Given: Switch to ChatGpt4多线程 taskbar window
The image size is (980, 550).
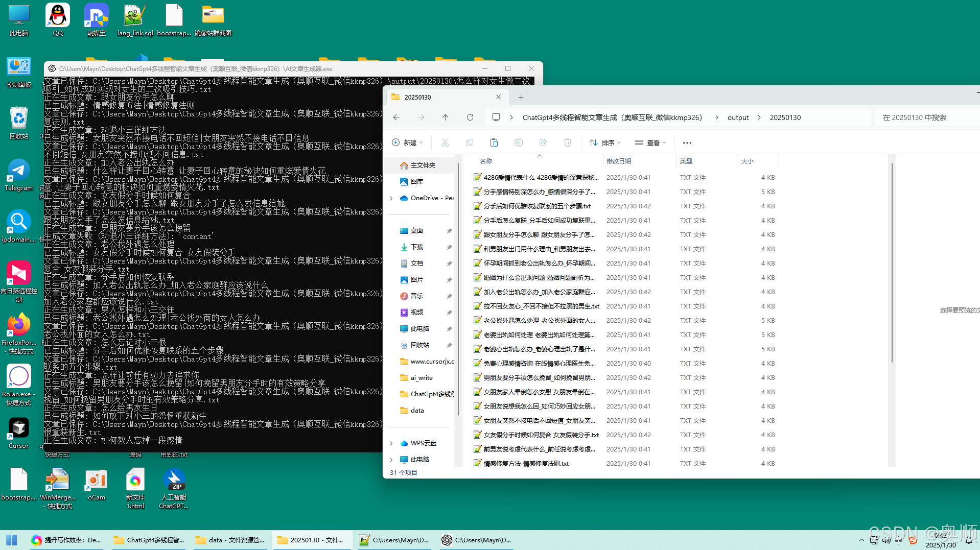Looking at the screenshot, I should (x=149, y=540).
